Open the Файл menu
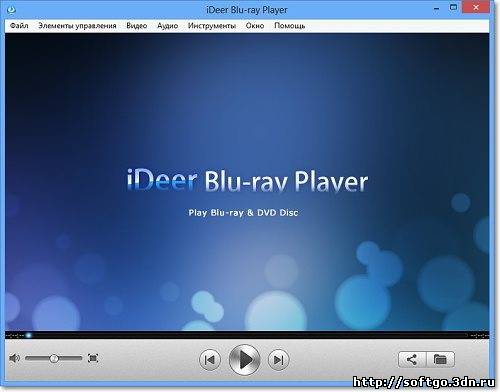The width and height of the screenshot is (500, 392). [19, 26]
